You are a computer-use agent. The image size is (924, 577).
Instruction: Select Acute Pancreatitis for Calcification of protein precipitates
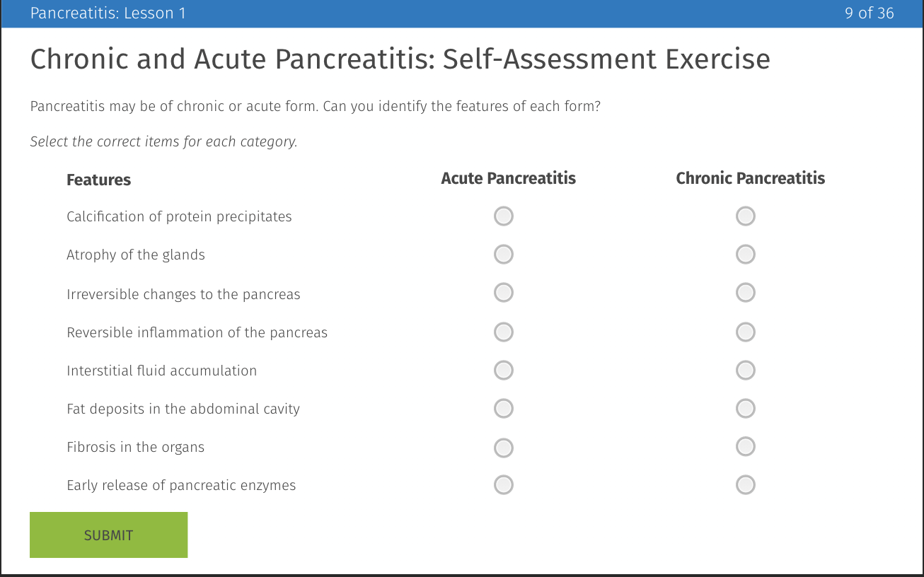[x=503, y=216]
